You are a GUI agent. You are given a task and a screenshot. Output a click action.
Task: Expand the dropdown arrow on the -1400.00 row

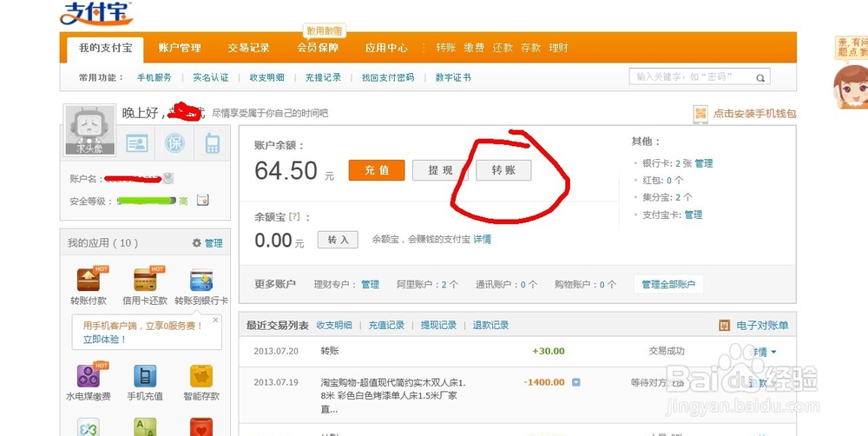coord(575,382)
